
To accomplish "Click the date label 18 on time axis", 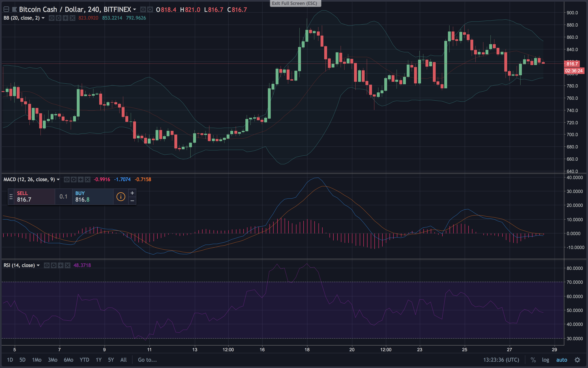I will (x=307, y=350).
